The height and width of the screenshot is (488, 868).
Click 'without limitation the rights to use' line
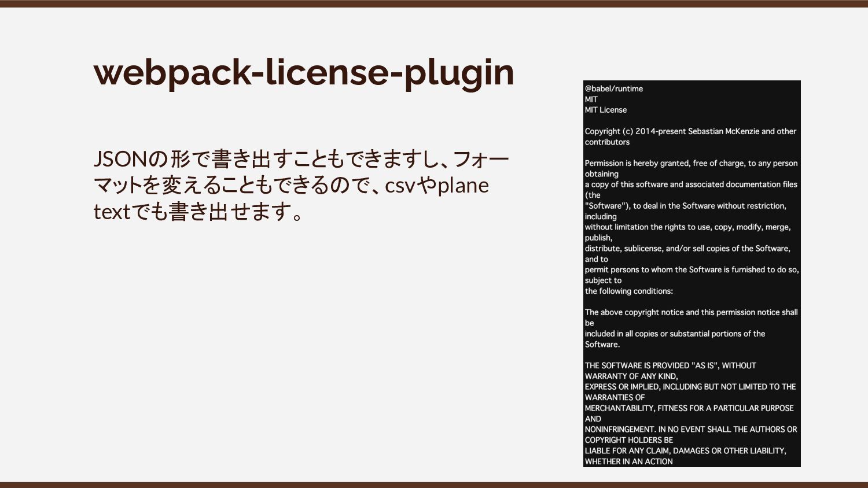click(687, 227)
